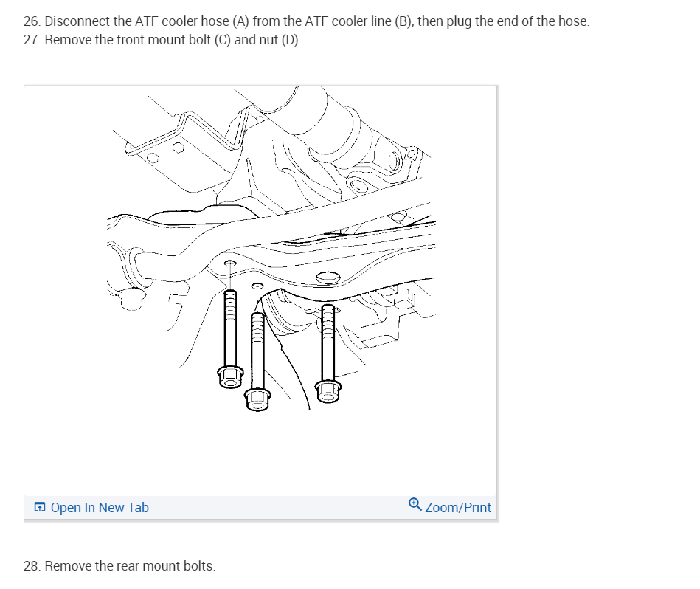Click the (B) label in step 26
The height and width of the screenshot is (589, 700).
[403, 21]
